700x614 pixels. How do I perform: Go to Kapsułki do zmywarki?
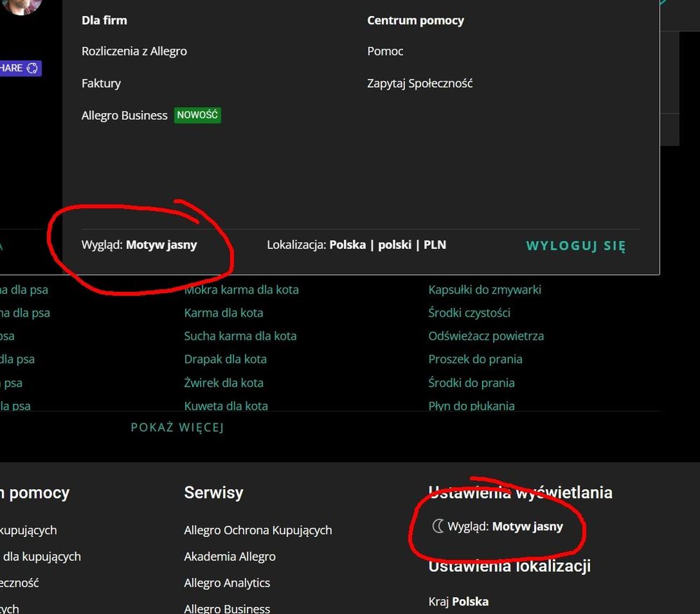(x=484, y=289)
